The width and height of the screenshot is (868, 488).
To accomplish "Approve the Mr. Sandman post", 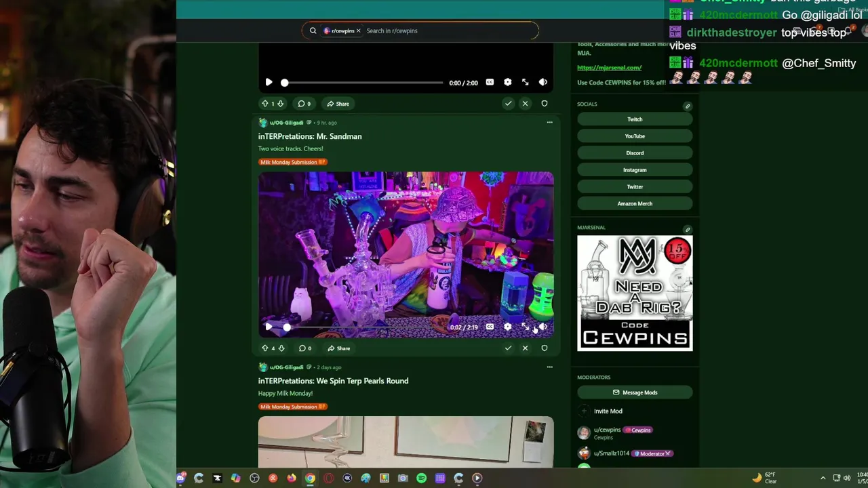I will point(508,348).
